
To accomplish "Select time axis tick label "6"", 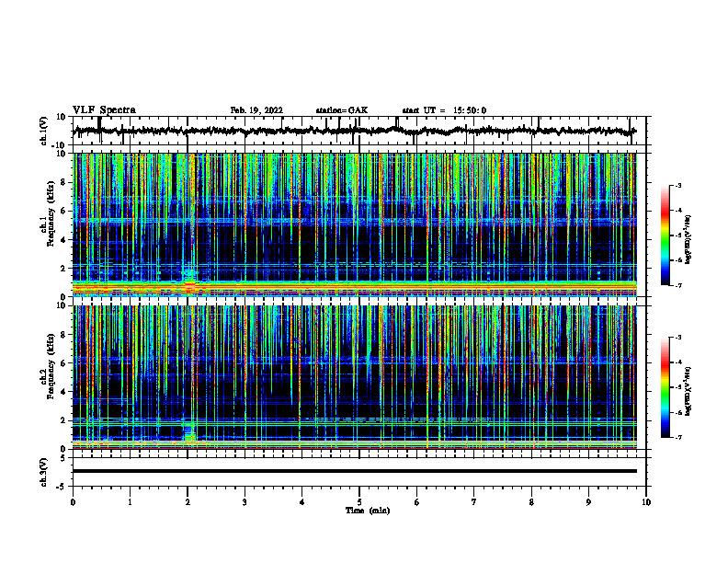I will click(416, 502).
